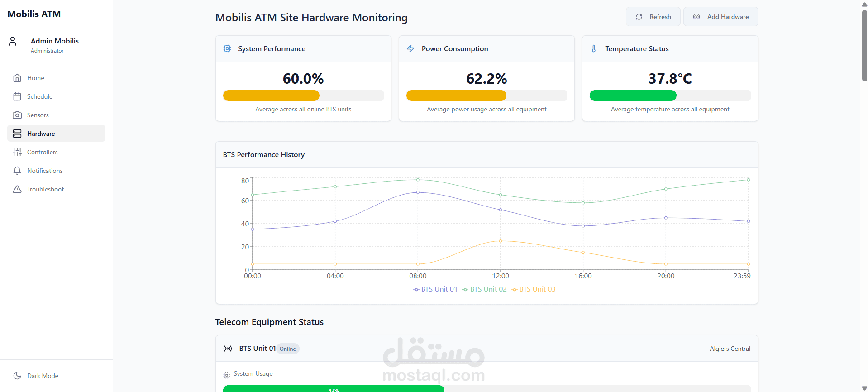Open the Notifications bell icon
This screenshot has width=868, height=392.
click(x=17, y=171)
